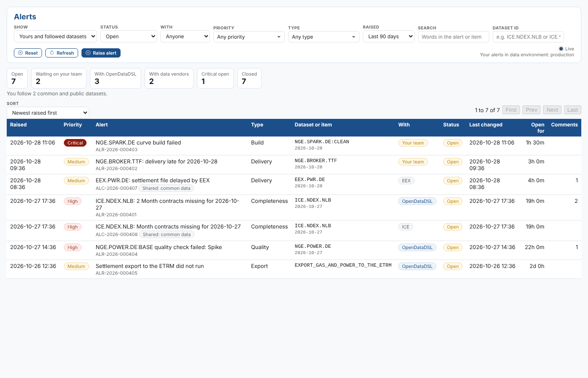This screenshot has height=378, width=588.
Task: Focus the Search words input field
Action: pyautogui.click(x=454, y=37)
